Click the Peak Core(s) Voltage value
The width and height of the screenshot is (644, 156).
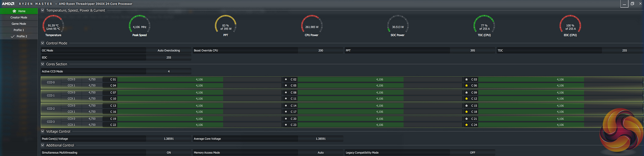coord(169,139)
